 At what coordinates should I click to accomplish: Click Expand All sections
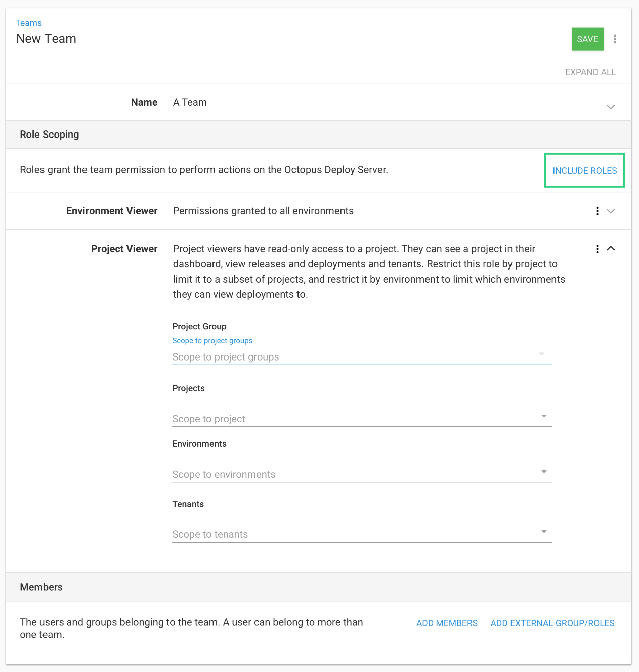pos(590,72)
